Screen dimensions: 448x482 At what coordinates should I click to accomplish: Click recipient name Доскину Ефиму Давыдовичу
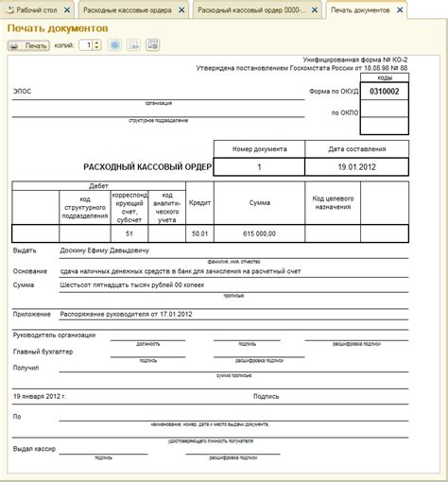(x=105, y=250)
